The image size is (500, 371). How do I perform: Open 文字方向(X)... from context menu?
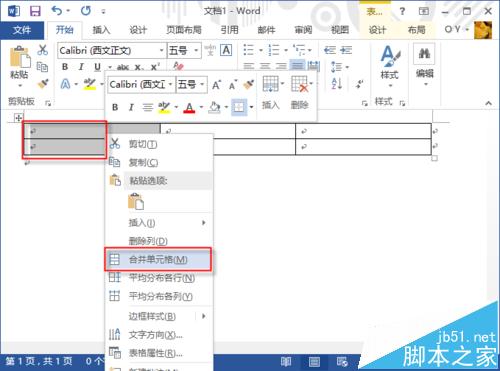tap(158, 334)
